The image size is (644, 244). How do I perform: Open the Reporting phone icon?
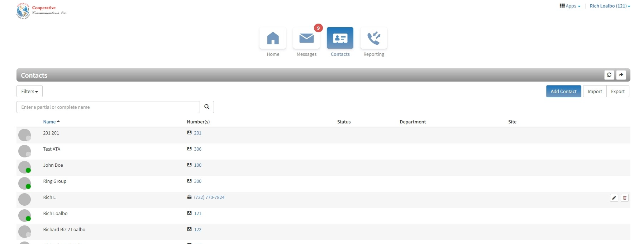pos(373,38)
